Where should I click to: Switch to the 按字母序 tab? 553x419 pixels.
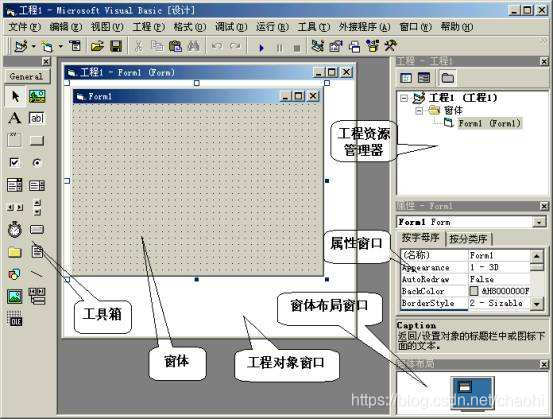pos(420,238)
